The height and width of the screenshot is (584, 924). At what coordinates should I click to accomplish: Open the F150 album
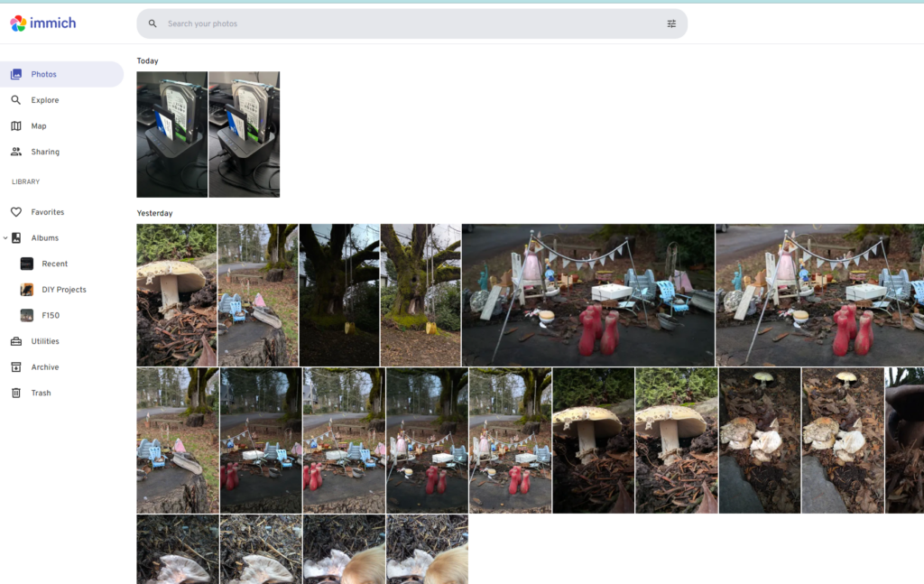click(x=51, y=316)
